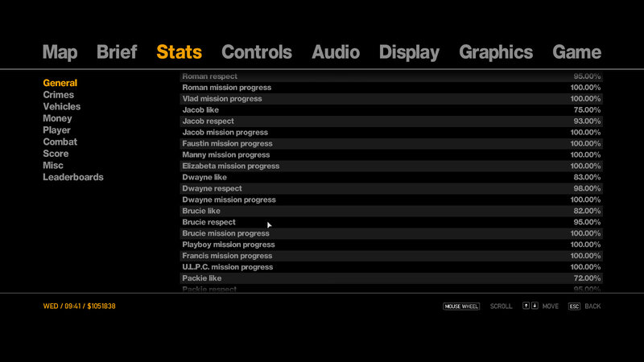The width and height of the screenshot is (644, 362).
Task: Select the 'Jacob respect' row
Action: 391,121
